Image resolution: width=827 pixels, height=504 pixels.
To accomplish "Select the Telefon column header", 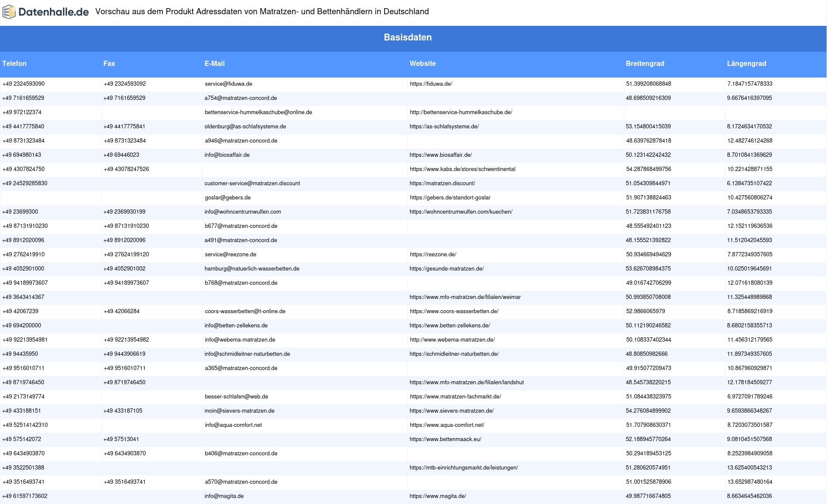I will pyautogui.click(x=14, y=64).
